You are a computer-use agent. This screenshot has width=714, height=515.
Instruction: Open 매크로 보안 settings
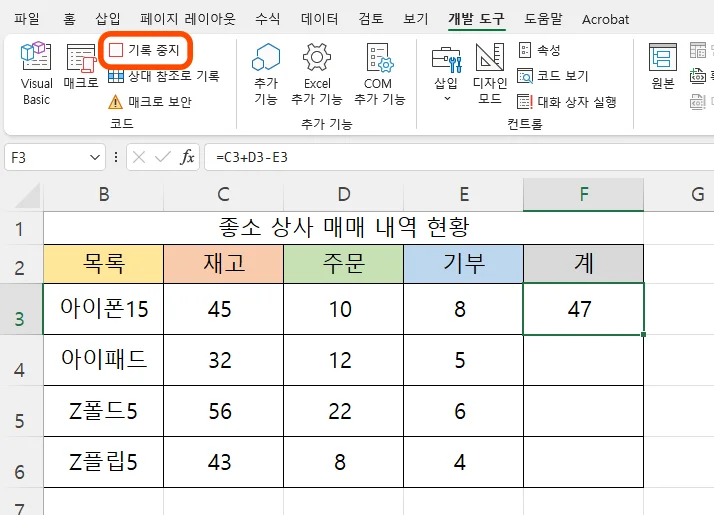pyautogui.click(x=150, y=102)
